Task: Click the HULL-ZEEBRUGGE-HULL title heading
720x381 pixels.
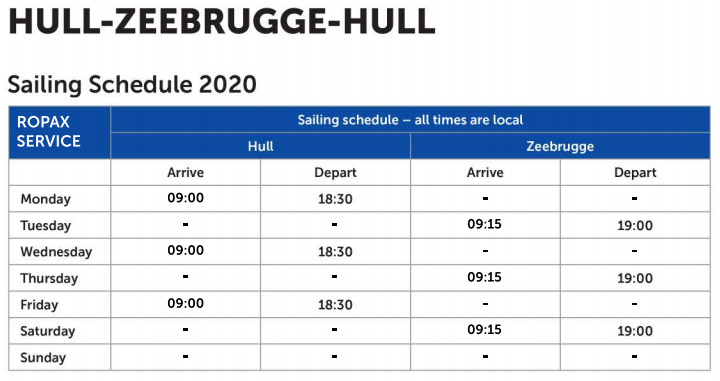Action: coord(222,21)
